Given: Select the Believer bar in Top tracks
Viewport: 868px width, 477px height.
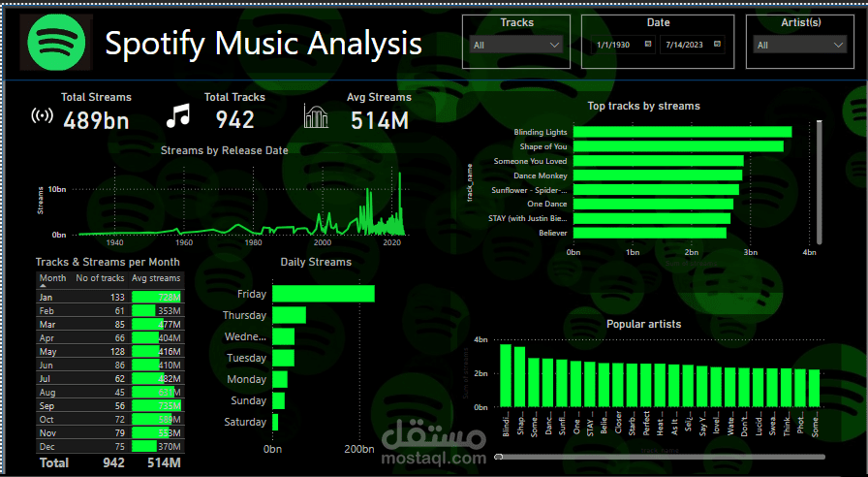Looking at the screenshot, I should click(649, 233).
